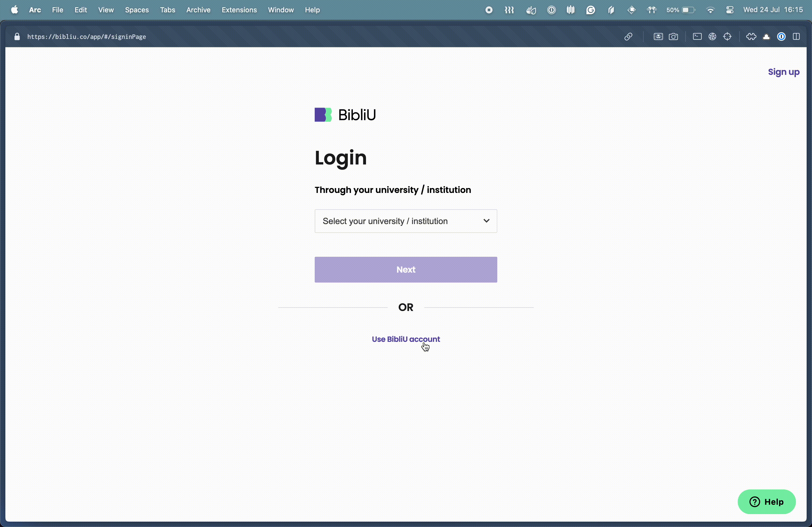This screenshot has width=812, height=527.
Task: Open macOS Control Center
Action: 730,10
